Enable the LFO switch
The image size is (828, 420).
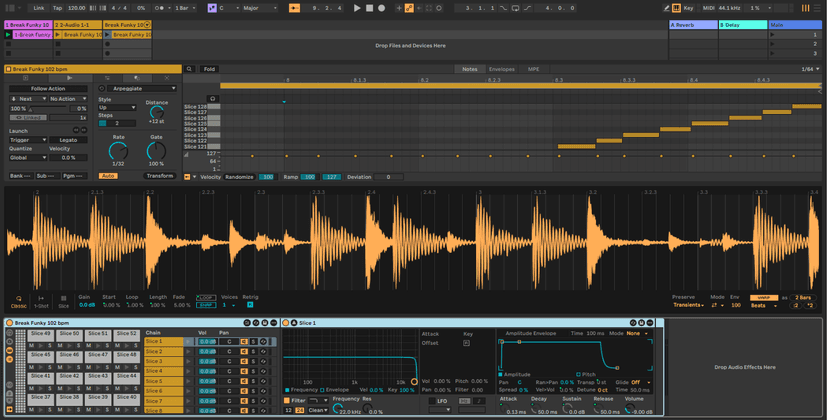click(432, 401)
